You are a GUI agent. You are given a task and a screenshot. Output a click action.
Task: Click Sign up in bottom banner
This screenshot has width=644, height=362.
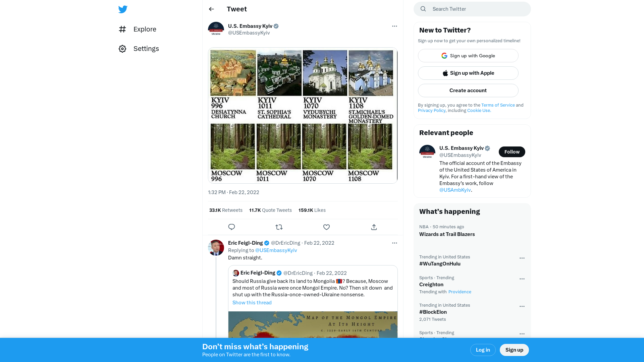[x=514, y=350]
